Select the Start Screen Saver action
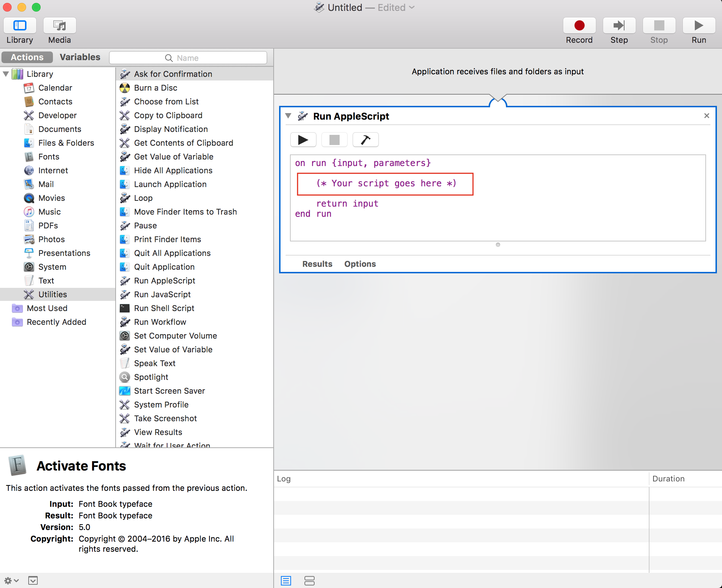This screenshot has height=588, width=722. click(x=195, y=391)
